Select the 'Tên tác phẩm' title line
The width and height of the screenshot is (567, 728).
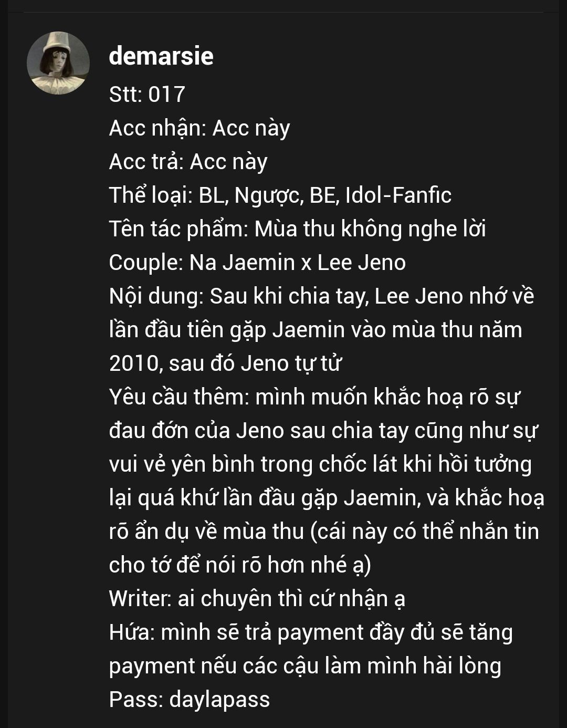coord(297,229)
